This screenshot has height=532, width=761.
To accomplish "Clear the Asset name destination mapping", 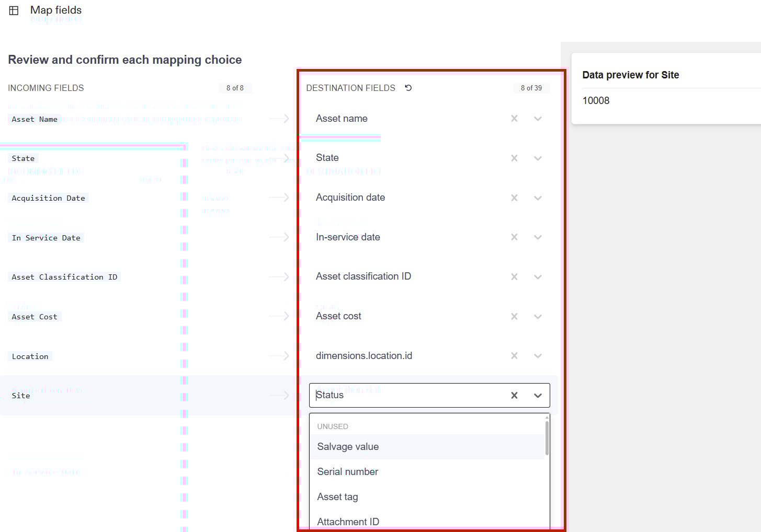I will (x=514, y=119).
